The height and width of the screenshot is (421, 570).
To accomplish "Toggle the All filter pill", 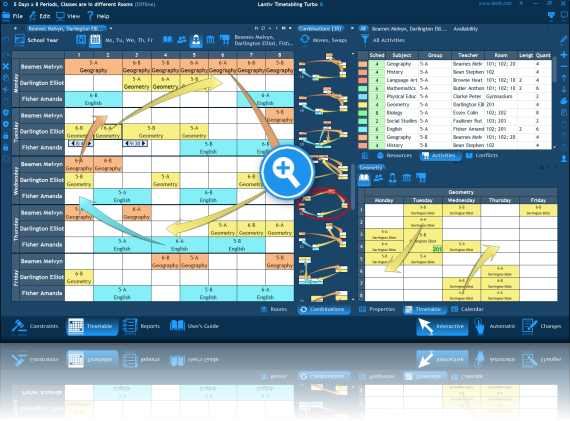I will point(362,29).
